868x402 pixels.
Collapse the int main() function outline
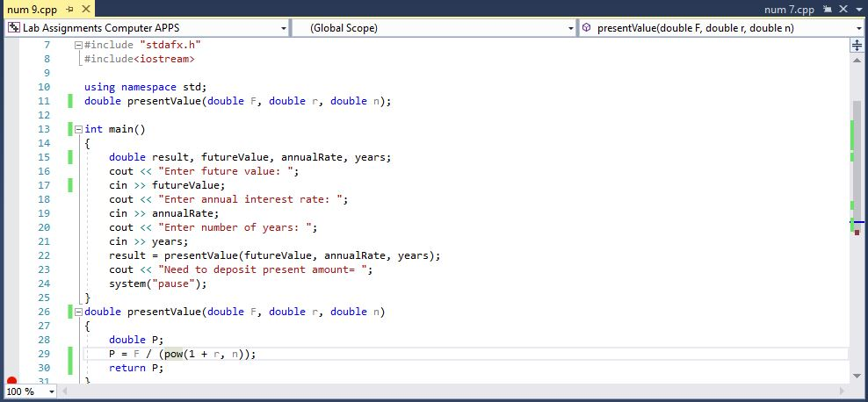coord(78,129)
